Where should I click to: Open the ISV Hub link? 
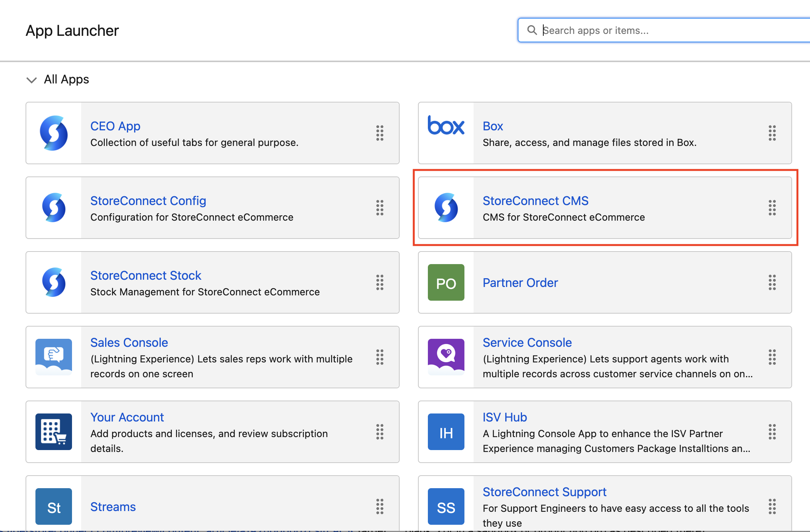(505, 417)
